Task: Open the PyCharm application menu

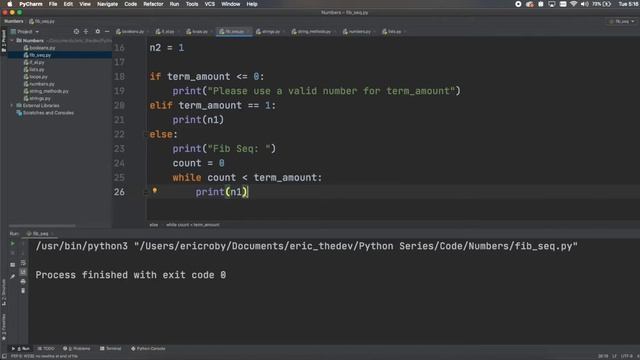Action: coord(31,4)
